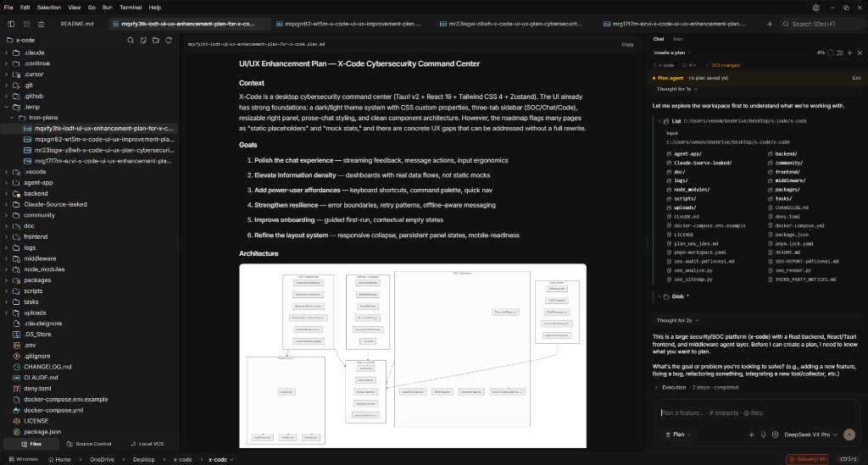This screenshot has width=868, height=465.
Task: Open the grid view icon
Action: tap(26, 24)
